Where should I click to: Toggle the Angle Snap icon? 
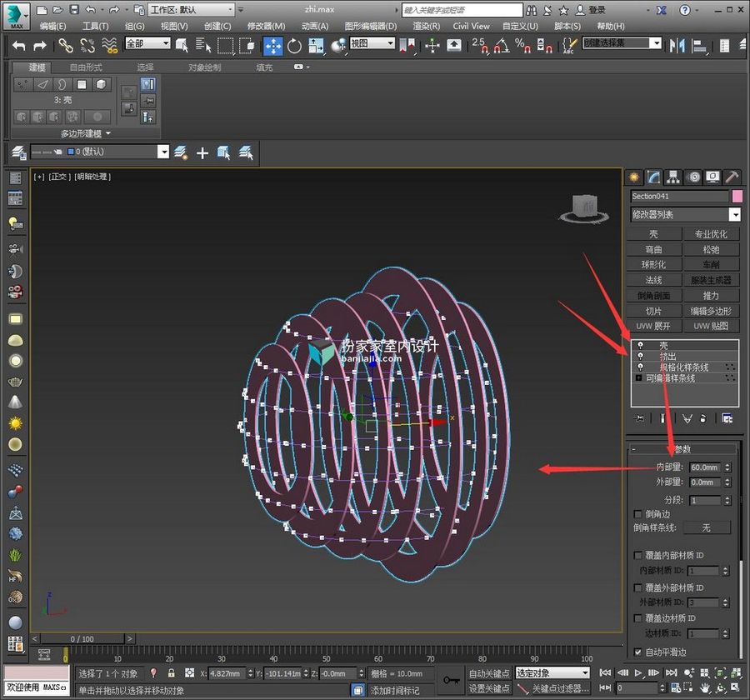501,46
